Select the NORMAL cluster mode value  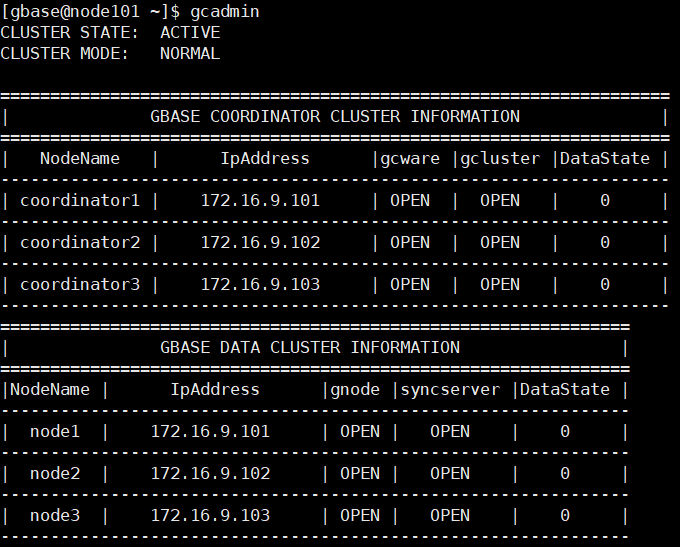click(x=190, y=54)
